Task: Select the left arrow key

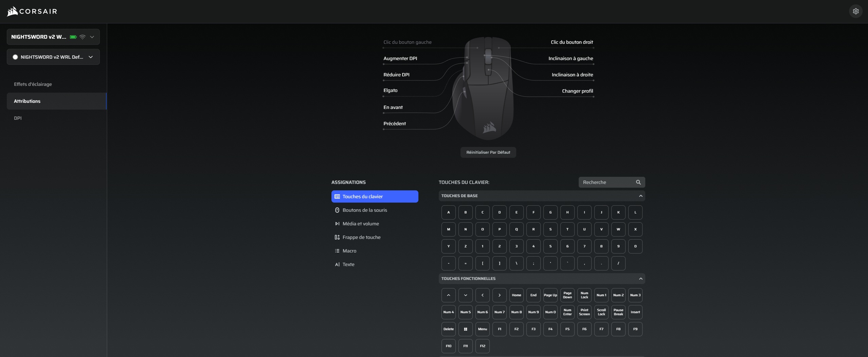Action: pos(483,295)
